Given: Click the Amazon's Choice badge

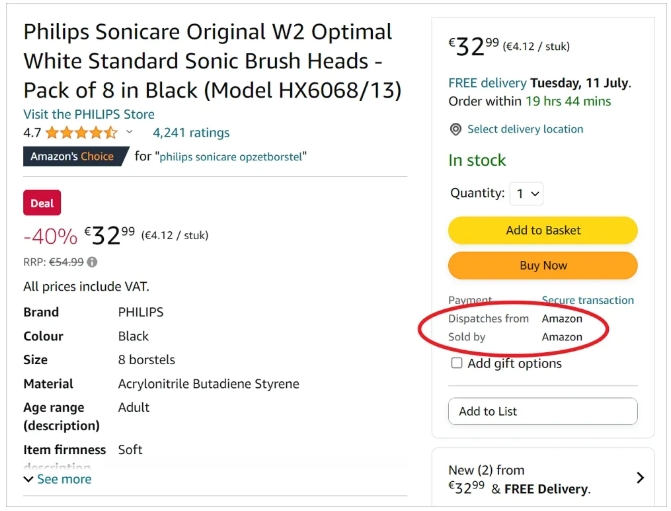Looking at the screenshot, I should point(75,157).
